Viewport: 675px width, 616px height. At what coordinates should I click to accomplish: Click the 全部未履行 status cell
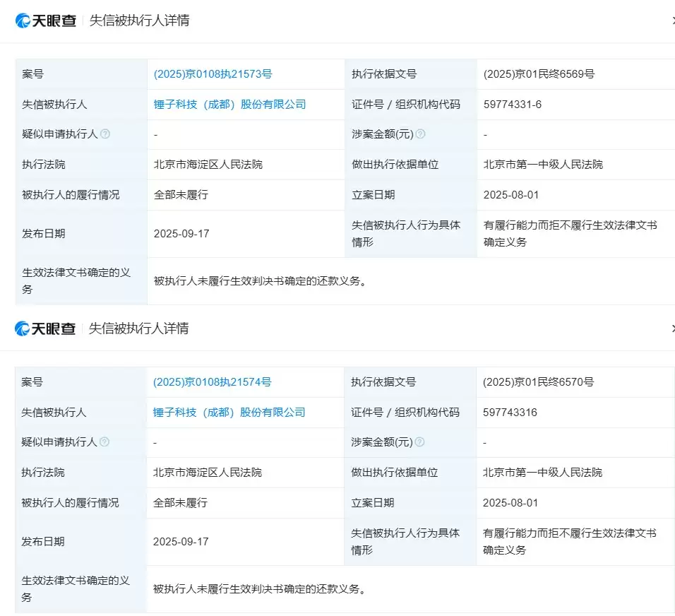179,194
